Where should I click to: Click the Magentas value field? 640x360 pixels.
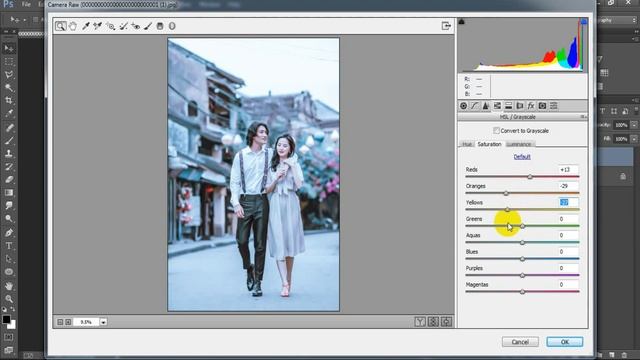click(568, 284)
